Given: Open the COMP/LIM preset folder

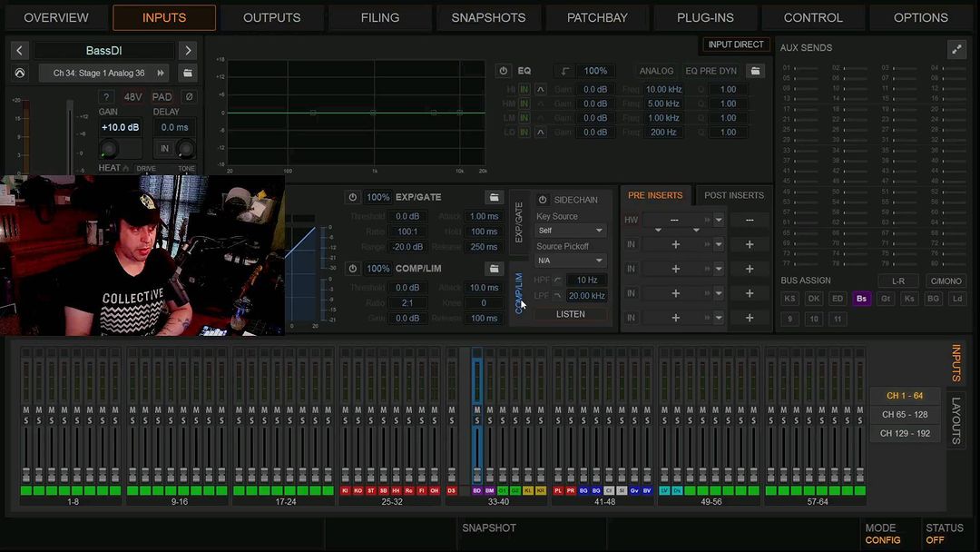Looking at the screenshot, I should [494, 269].
